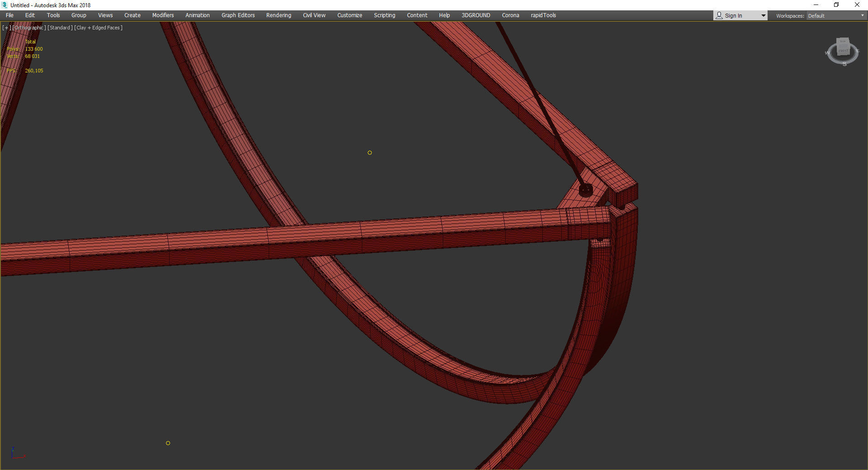Open the Rendering menu

(278, 15)
